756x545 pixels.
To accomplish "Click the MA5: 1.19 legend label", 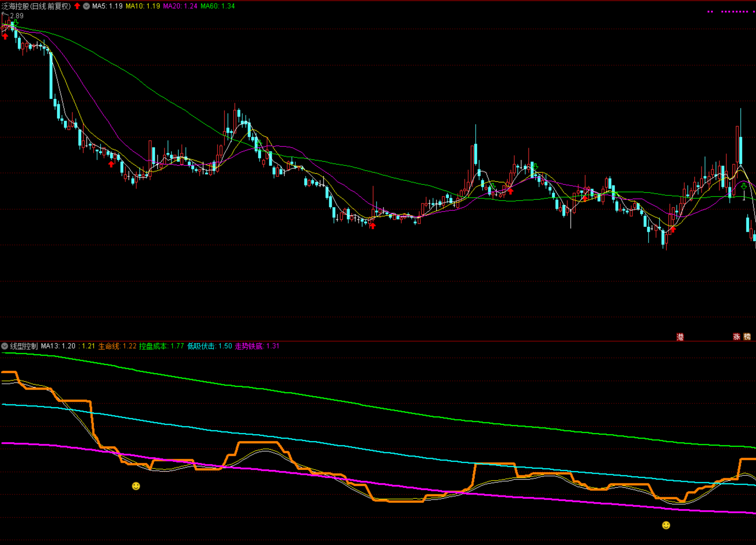I will tap(107, 6).
